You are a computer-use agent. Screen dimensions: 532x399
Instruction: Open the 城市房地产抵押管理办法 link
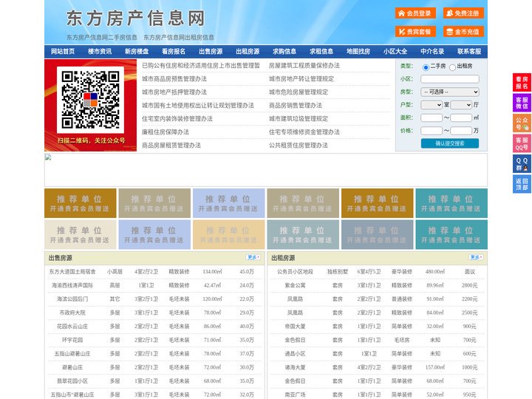pyautogui.click(x=174, y=92)
